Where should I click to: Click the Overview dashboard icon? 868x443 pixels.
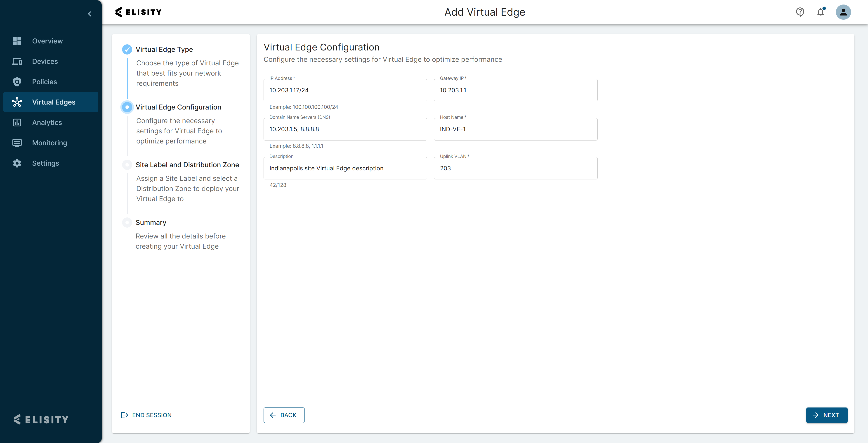[x=17, y=41]
